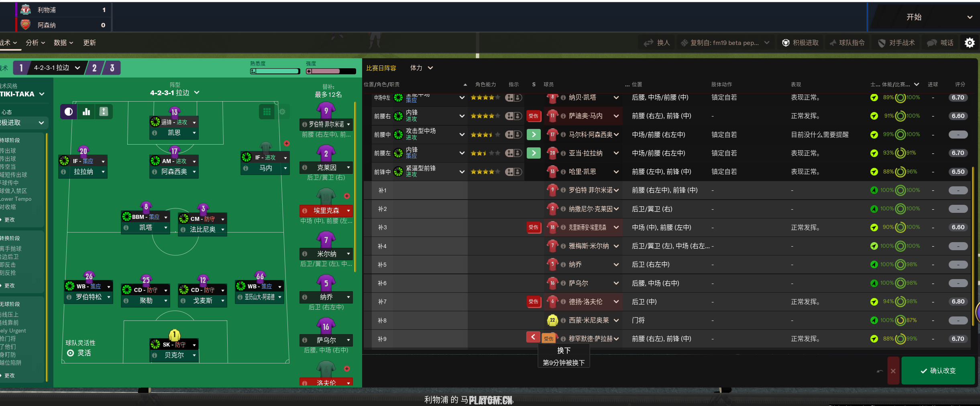
Task: Click the half-circle view icon on the pitch
Action: tap(69, 112)
